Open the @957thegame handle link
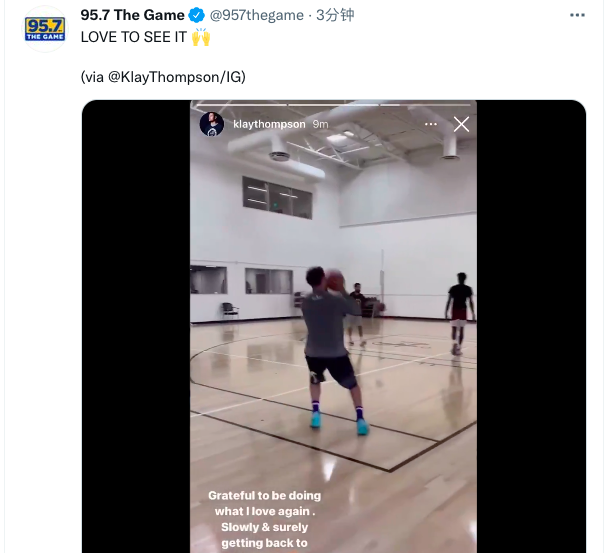This screenshot has height=553, width=613. point(256,15)
